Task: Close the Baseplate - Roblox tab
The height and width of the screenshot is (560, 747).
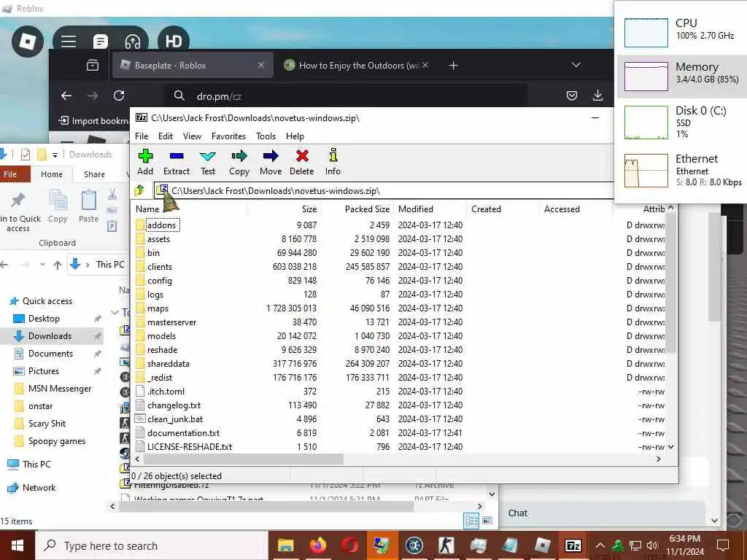Action: [261, 65]
